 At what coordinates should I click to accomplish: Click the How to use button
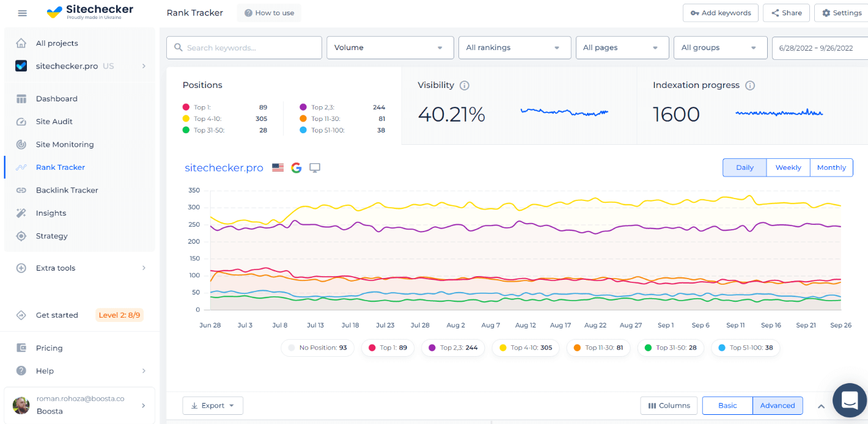[x=269, y=13]
